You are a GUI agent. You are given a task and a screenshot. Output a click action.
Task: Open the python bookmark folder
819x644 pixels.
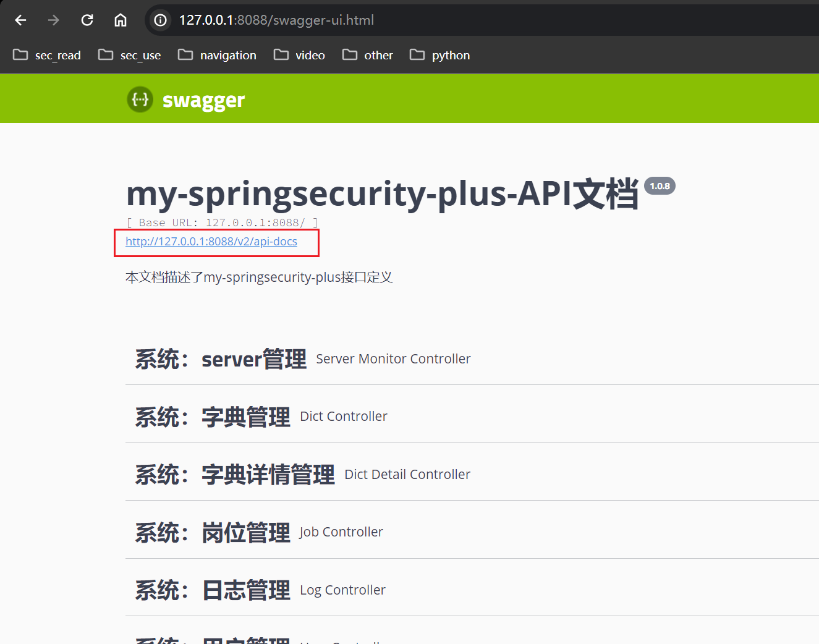point(439,55)
